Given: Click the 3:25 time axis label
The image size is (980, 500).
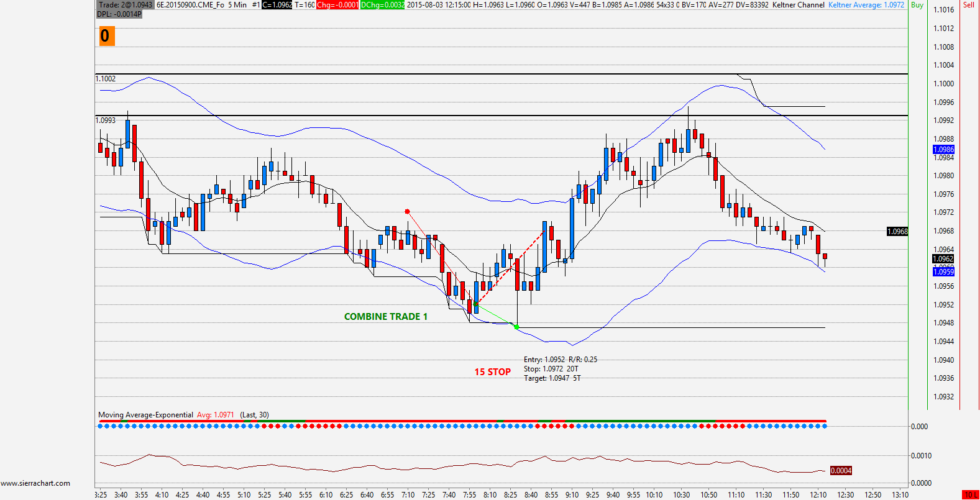Looking at the screenshot, I should tap(101, 495).
